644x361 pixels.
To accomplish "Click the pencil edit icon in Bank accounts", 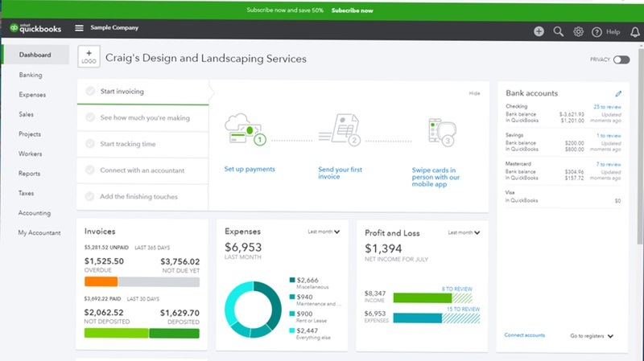I will coord(618,93).
